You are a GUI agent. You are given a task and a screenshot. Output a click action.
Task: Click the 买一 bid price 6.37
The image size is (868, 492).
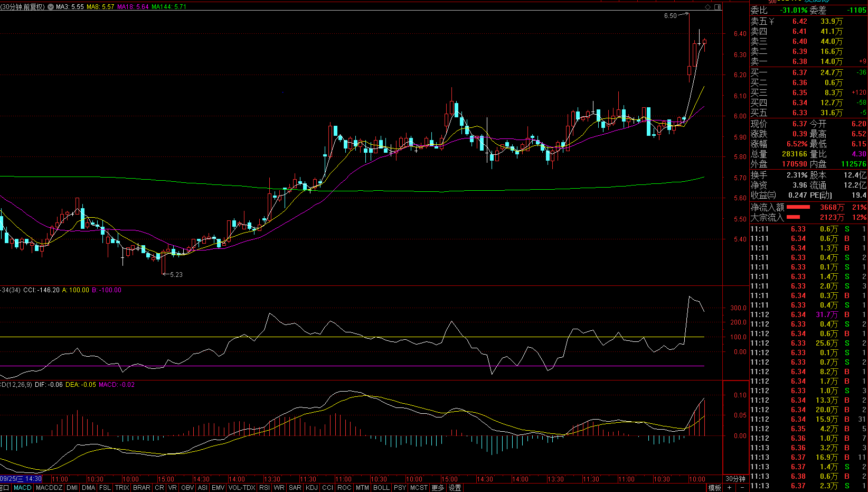(799, 72)
